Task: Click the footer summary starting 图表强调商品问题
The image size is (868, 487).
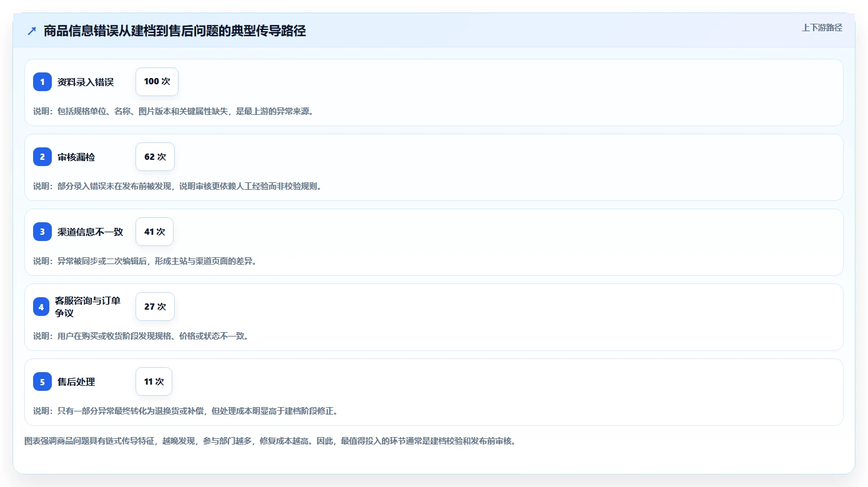Action: point(270,441)
